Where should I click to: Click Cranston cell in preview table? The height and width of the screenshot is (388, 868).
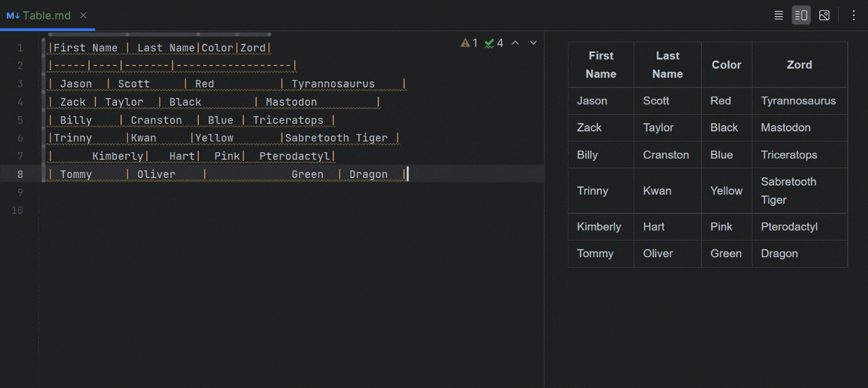[x=666, y=155]
